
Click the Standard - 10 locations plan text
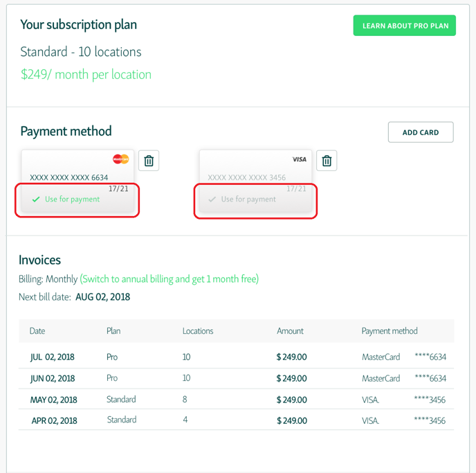81,52
